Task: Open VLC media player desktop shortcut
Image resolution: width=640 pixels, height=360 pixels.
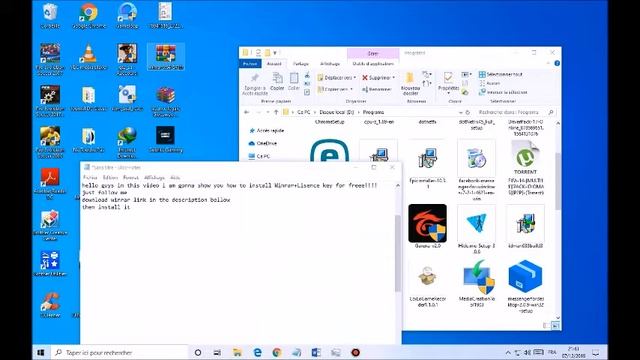Action: (x=88, y=56)
